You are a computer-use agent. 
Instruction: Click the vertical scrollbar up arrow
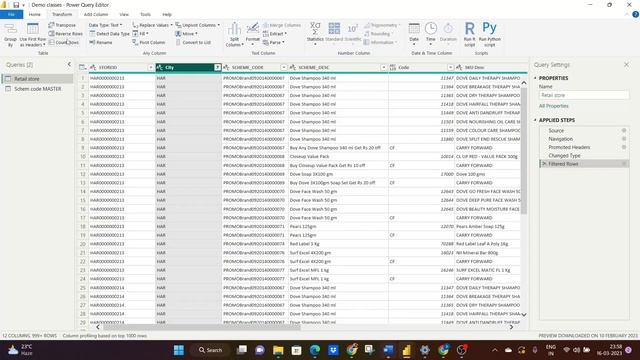(524, 83)
